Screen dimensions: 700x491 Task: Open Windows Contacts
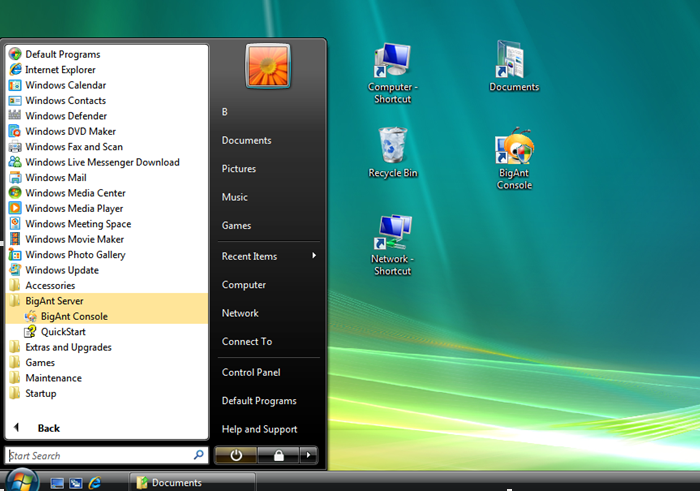coord(107,100)
